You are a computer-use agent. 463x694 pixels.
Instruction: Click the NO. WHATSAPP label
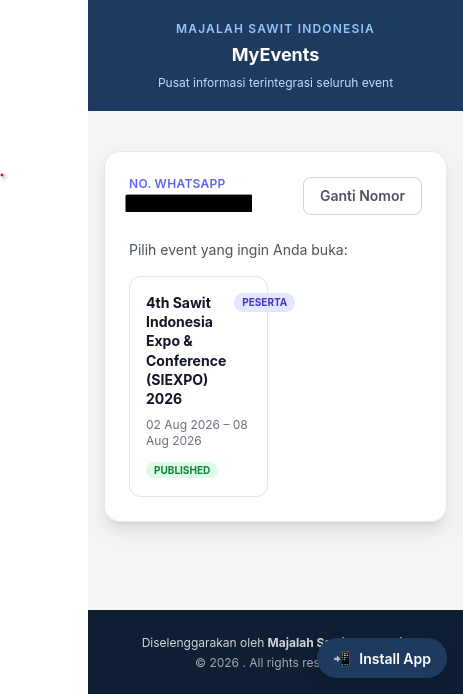177,184
